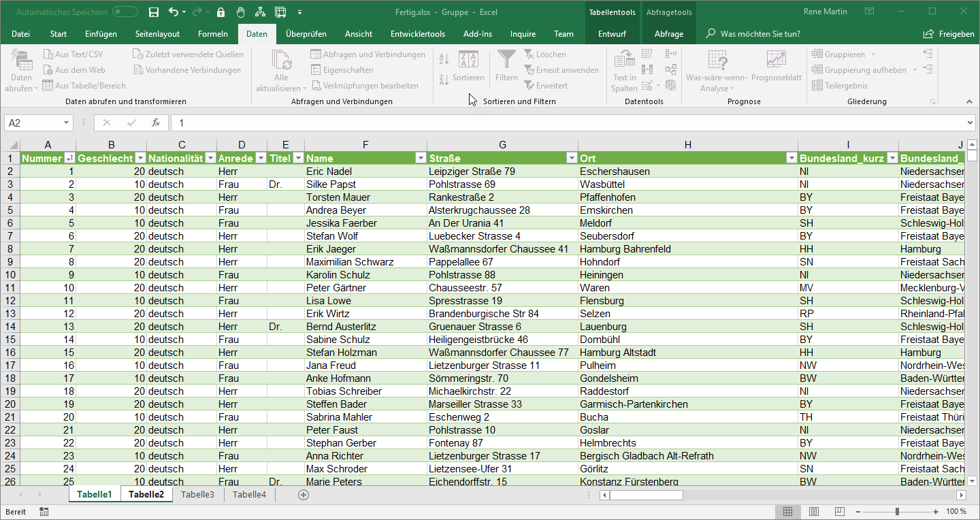Switch to page break preview

pos(839,511)
